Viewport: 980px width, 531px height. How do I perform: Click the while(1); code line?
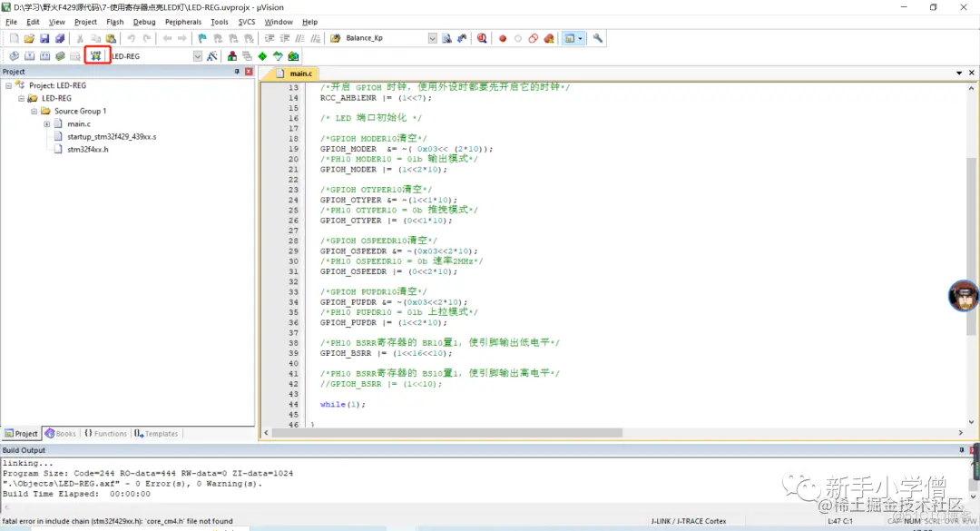pos(342,405)
